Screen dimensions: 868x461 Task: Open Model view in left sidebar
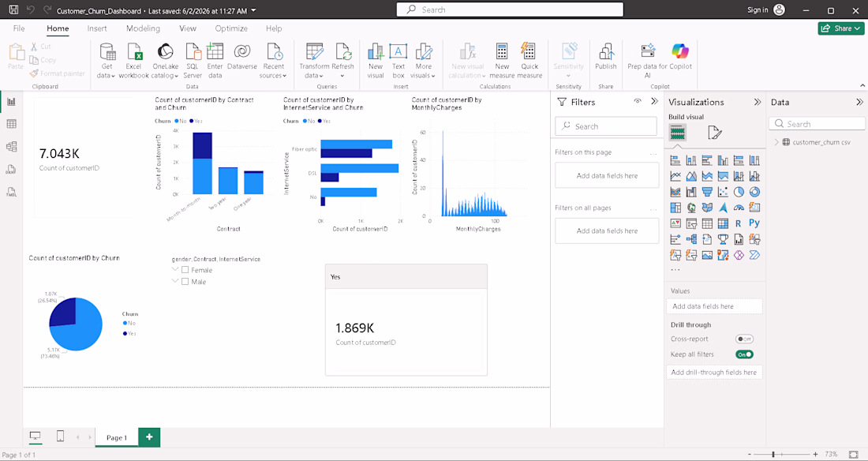[11, 147]
